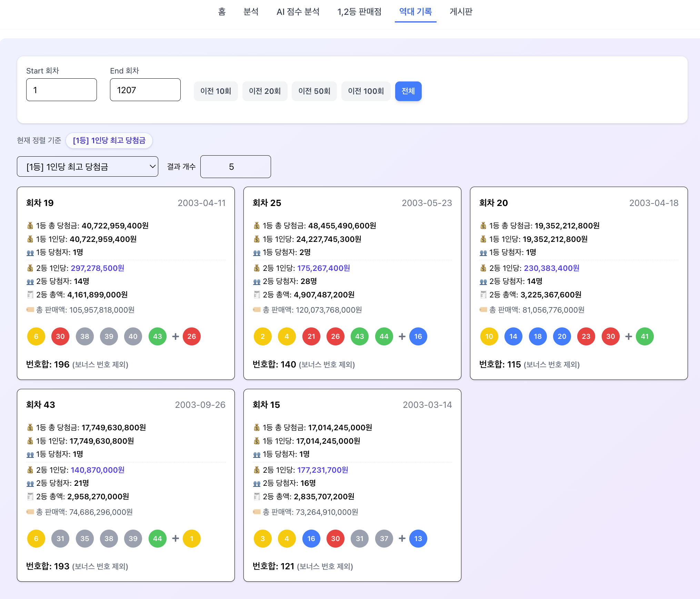Image resolution: width=700 pixels, height=599 pixels.
Task: Click 1등 총 당첨금 48,455,490,600원
Action: pos(319,226)
